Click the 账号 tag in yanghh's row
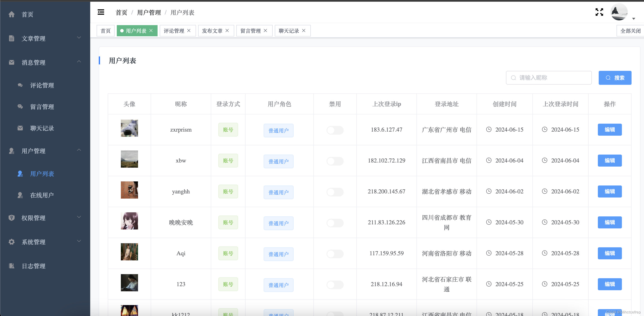The height and width of the screenshot is (316, 644). click(228, 191)
